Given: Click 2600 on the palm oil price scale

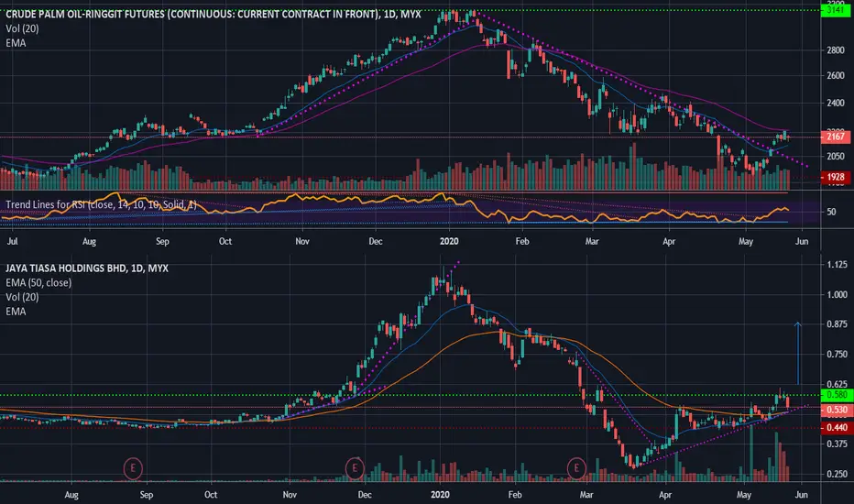Looking at the screenshot, I should [836, 76].
